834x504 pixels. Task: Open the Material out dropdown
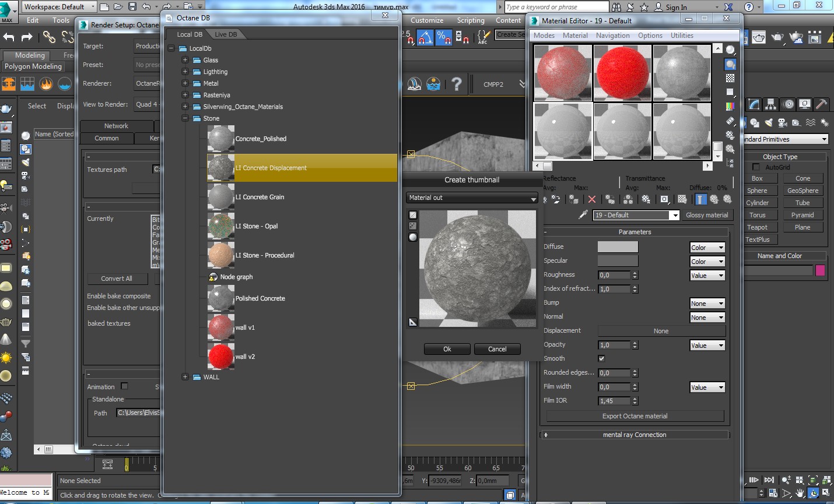click(x=472, y=198)
